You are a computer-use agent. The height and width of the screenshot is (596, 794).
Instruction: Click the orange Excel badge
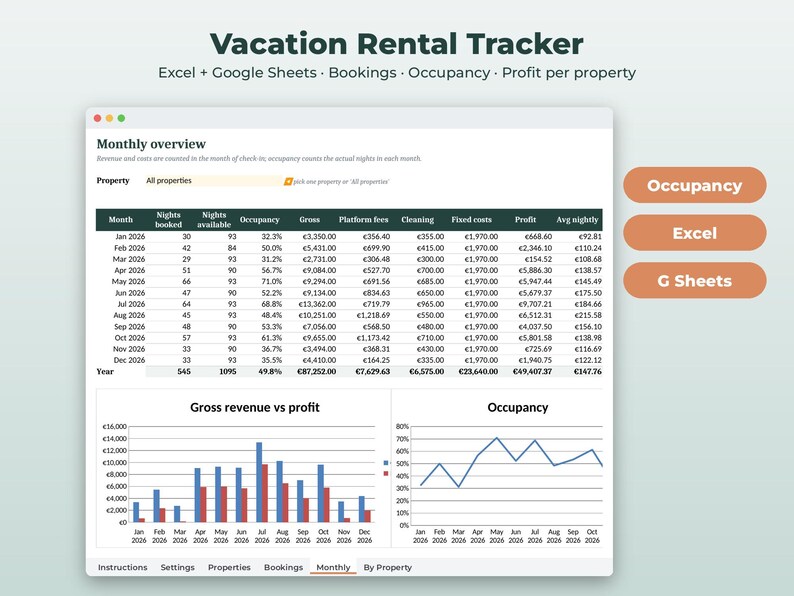pyautogui.click(x=694, y=233)
